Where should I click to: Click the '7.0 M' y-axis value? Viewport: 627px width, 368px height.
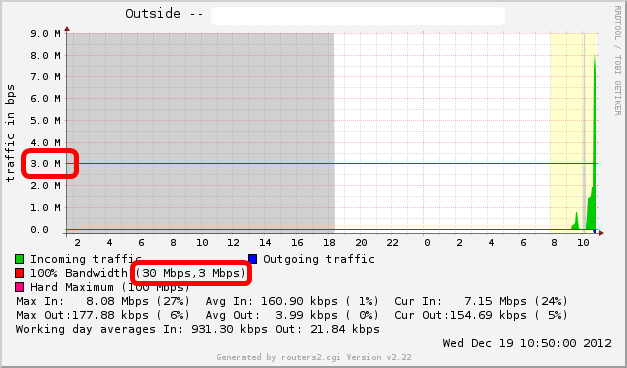45,76
